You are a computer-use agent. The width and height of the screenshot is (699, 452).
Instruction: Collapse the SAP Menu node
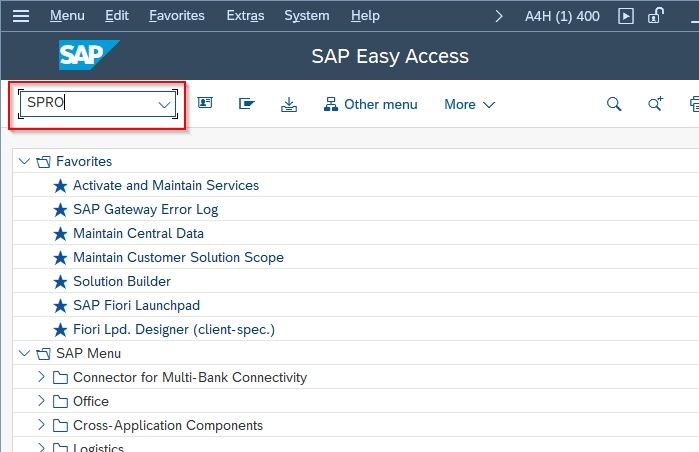coord(24,353)
